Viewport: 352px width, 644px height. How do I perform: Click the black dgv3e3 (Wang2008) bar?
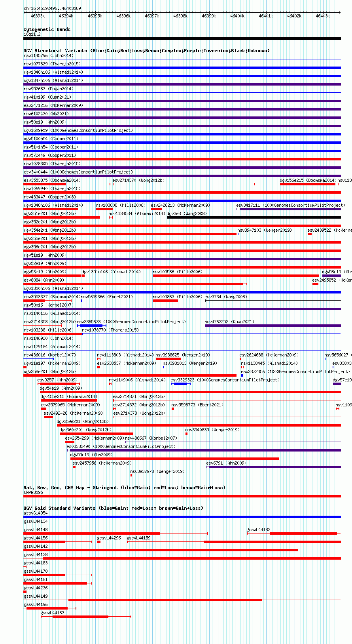[254, 217]
